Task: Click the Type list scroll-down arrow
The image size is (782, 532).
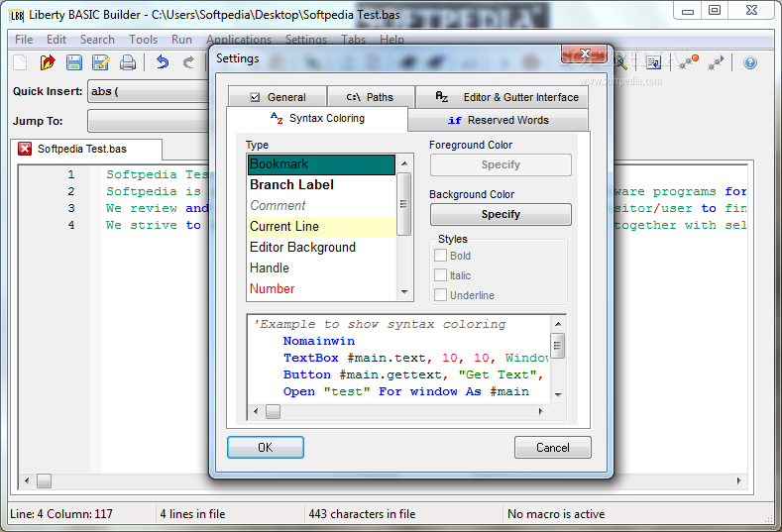Action: tap(404, 292)
